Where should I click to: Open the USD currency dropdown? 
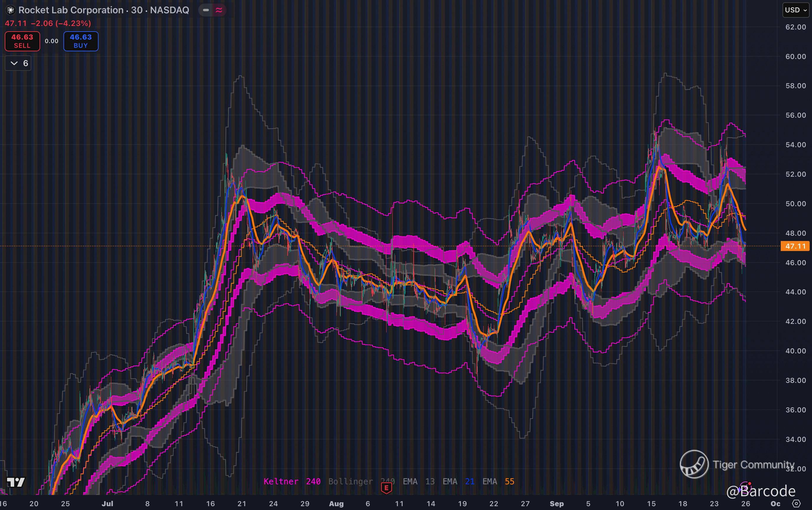(x=795, y=10)
